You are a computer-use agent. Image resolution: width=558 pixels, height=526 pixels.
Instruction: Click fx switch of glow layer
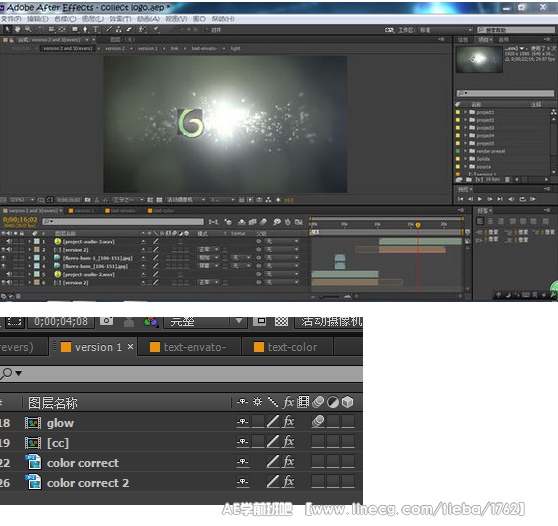point(289,422)
